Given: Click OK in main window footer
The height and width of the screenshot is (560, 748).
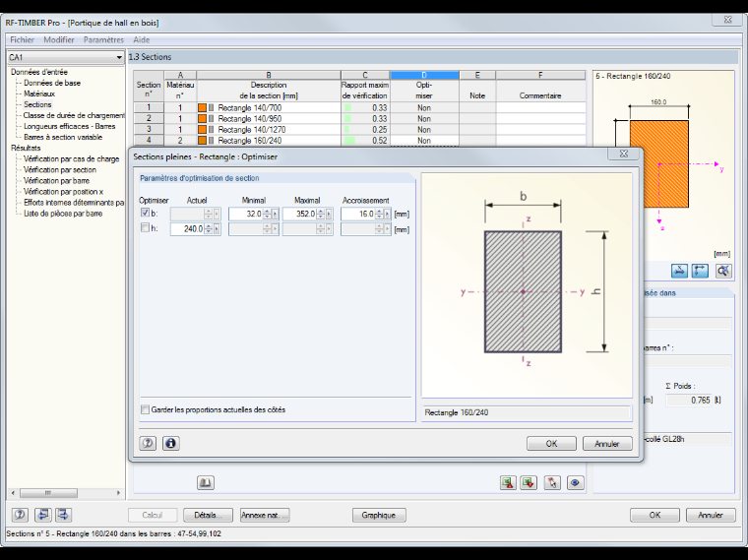Looking at the screenshot, I should pyautogui.click(x=654, y=515).
